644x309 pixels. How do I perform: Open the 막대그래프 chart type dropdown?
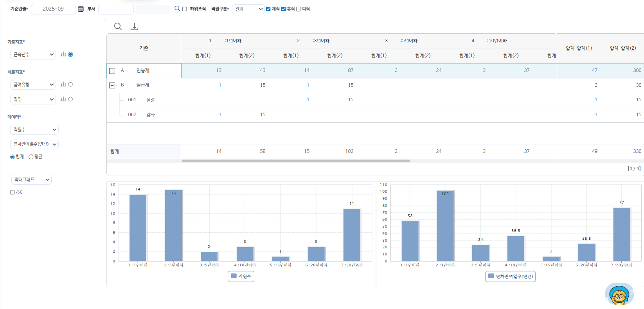[x=32, y=180]
